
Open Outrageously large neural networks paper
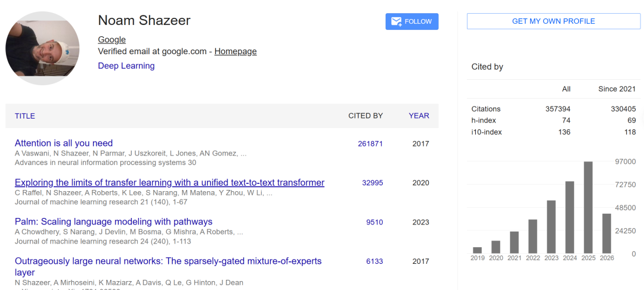(168, 267)
